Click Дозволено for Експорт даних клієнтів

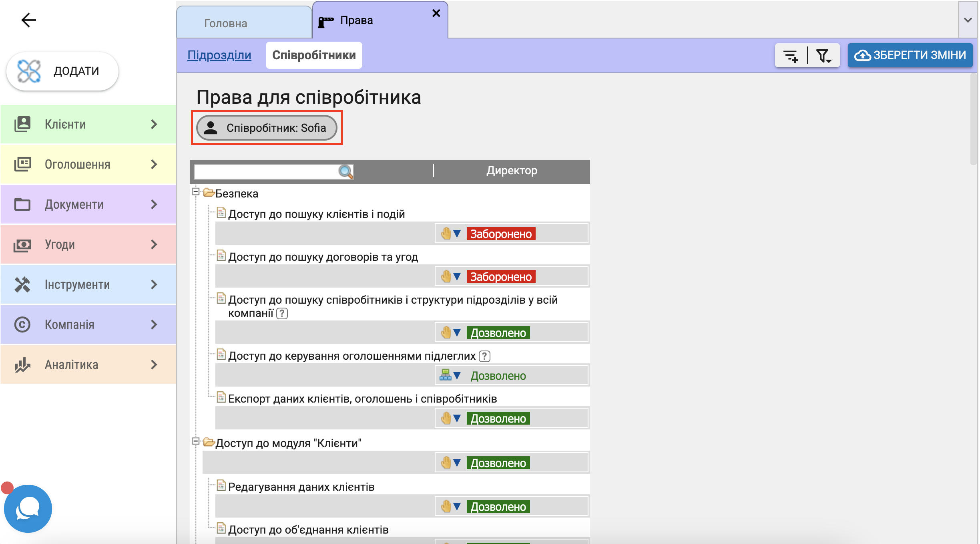coord(498,418)
